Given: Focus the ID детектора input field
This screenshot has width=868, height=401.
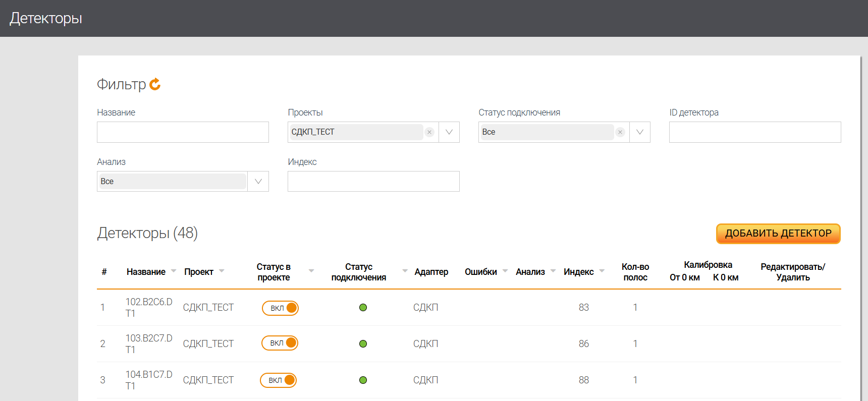Looking at the screenshot, I should [755, 132].
